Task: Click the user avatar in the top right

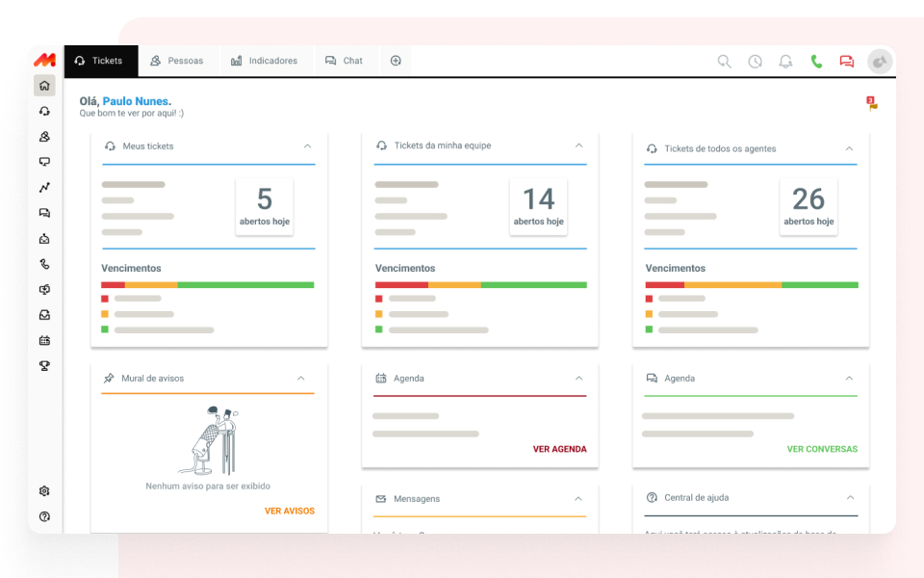Action: [x=880, y=62]
